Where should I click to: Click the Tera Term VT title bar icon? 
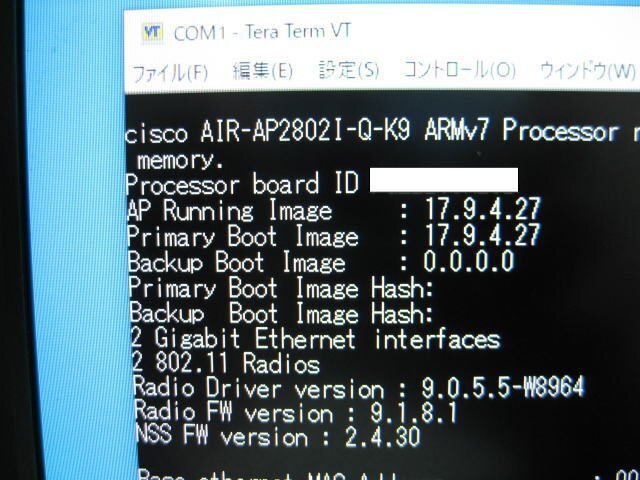click(152, 33)
